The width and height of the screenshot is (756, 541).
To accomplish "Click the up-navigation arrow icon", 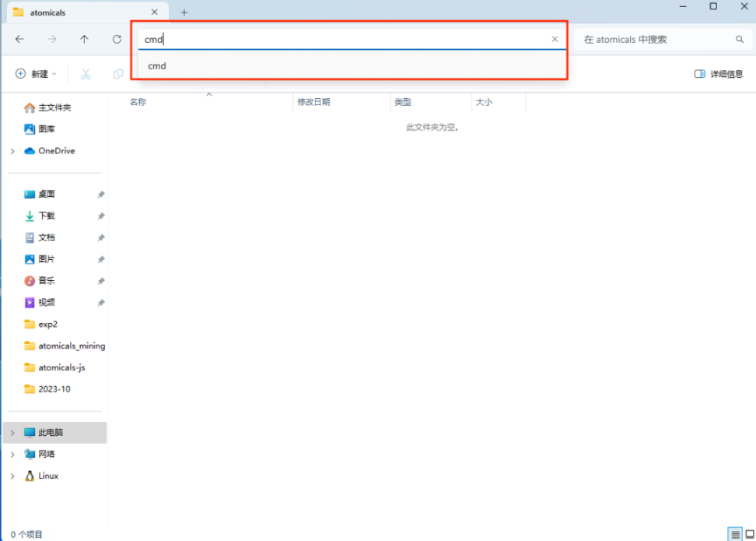I will click(85, 39).
